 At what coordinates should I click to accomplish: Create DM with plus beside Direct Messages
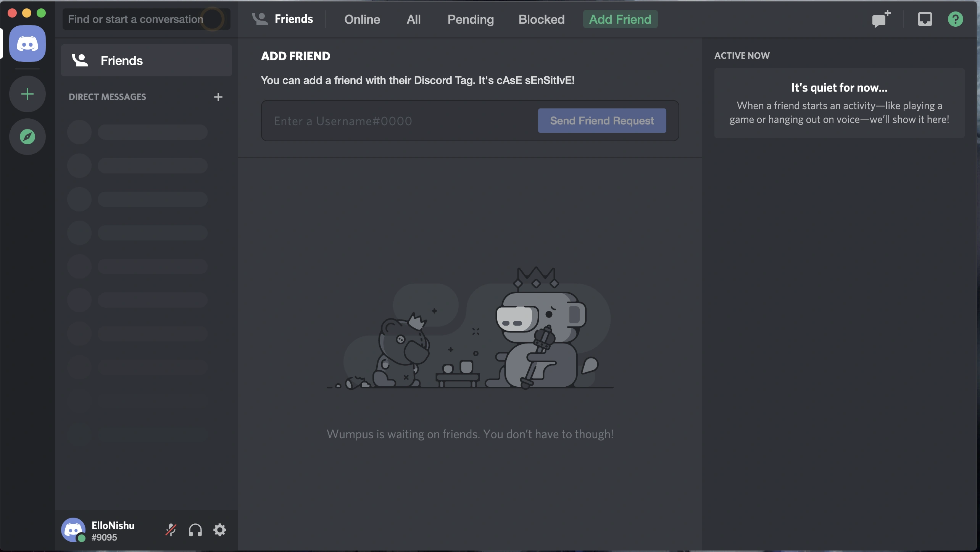click(x=218, y=97)
